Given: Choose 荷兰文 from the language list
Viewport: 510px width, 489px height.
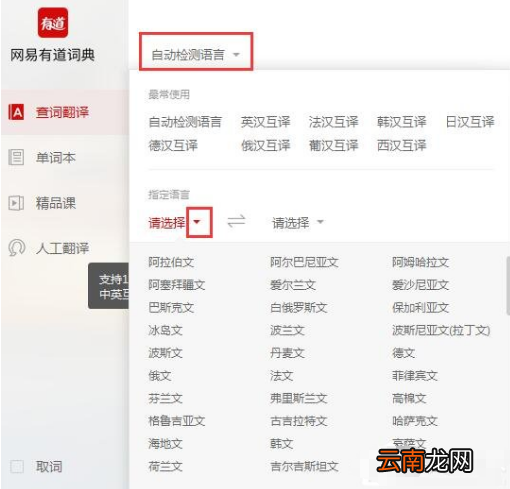Looking at the screenshot, I should click(165, 466).
